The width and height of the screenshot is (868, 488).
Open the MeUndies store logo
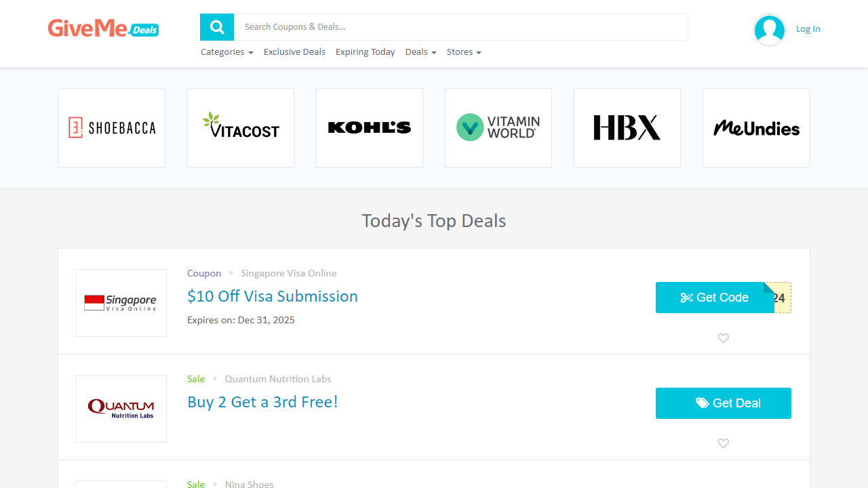pyautogui.click(x=756, y=127)
